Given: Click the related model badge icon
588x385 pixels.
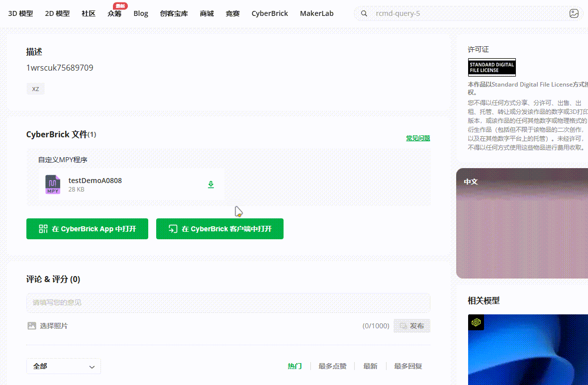Looking at the screenshot, I should coord(476,322).
